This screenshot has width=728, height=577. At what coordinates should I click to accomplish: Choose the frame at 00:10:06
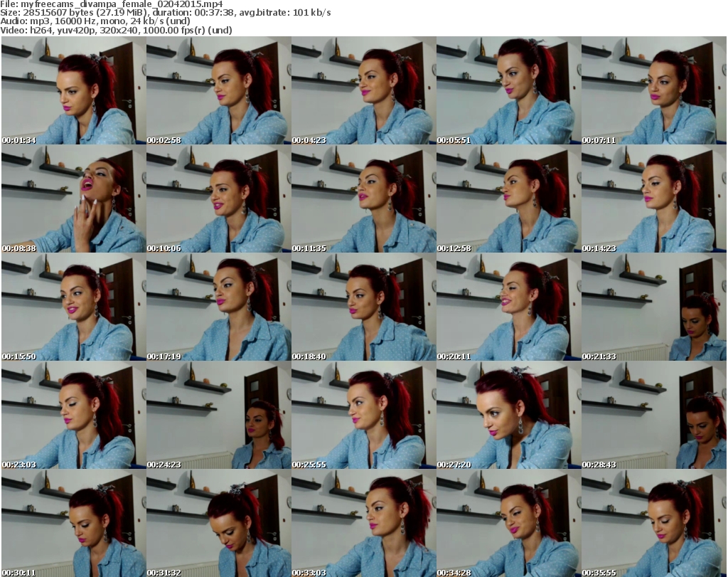(219, 198)
